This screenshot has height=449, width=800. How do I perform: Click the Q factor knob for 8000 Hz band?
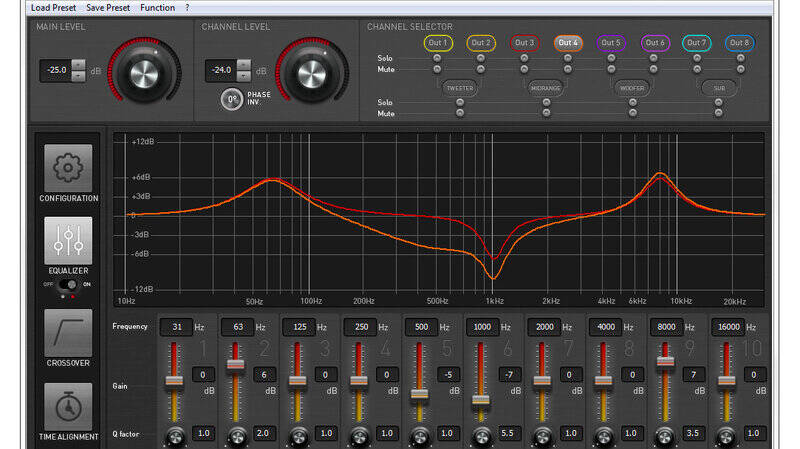tap(665, 437)
